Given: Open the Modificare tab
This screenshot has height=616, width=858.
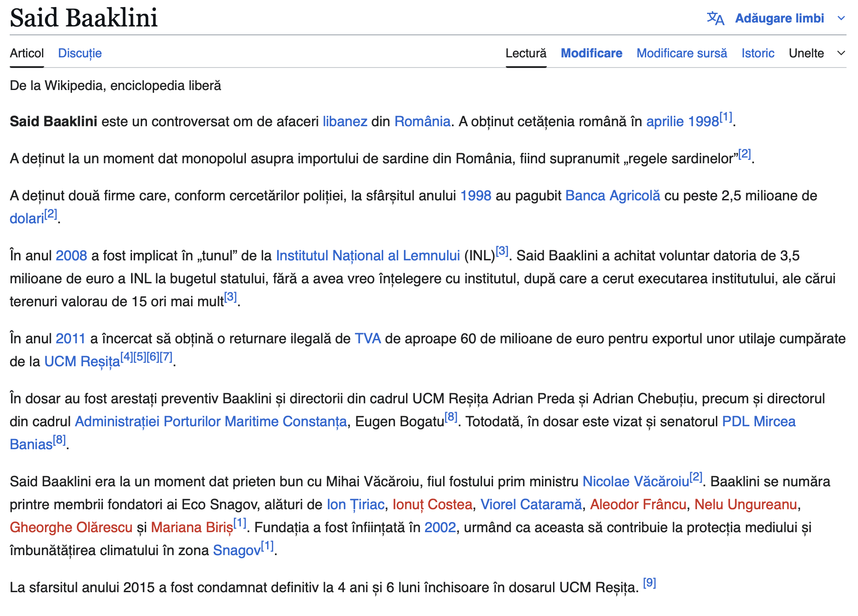Looking at the screenshot, I should (591, 53).
